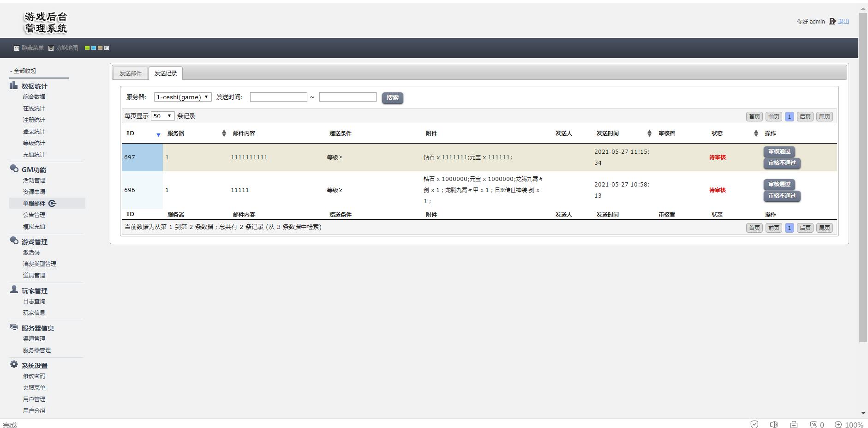Click the 服务器信息 sidebar section icon

(14, 327)
